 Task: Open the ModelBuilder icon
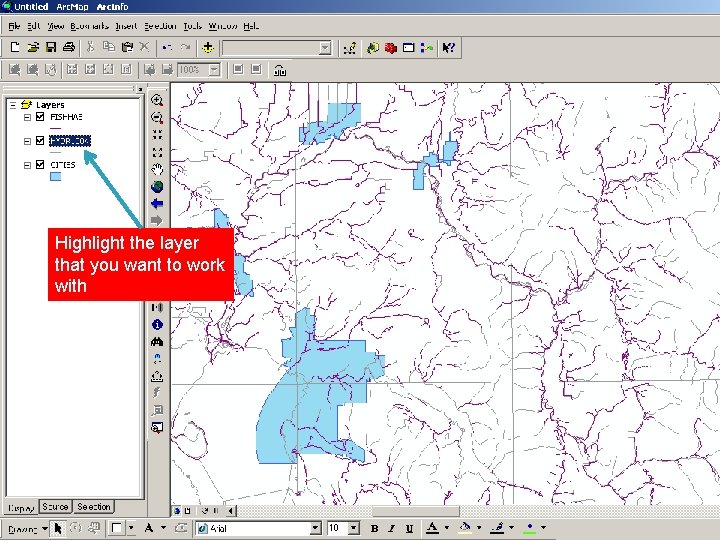[x=427, y=48]
